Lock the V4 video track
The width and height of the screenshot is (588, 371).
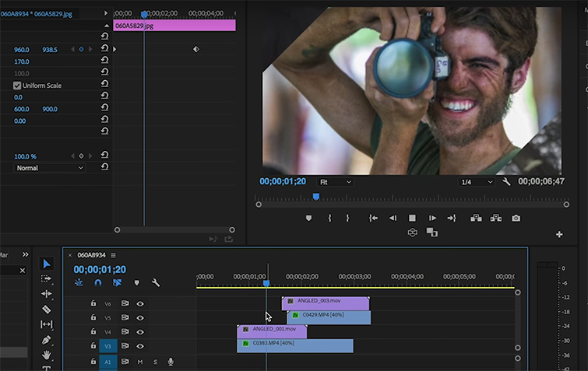tap(93, 332)
